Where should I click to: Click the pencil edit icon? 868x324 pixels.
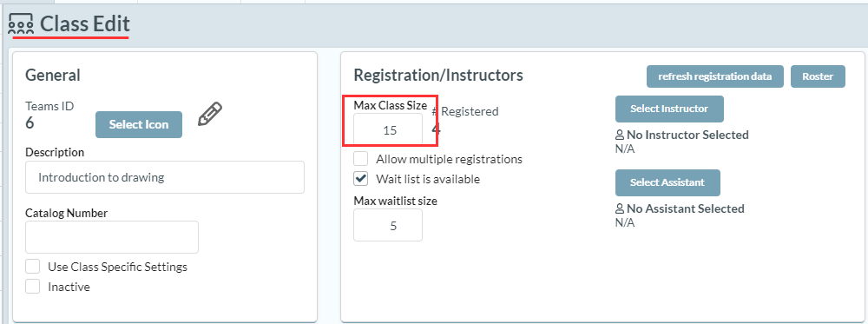tap(210, 114)
